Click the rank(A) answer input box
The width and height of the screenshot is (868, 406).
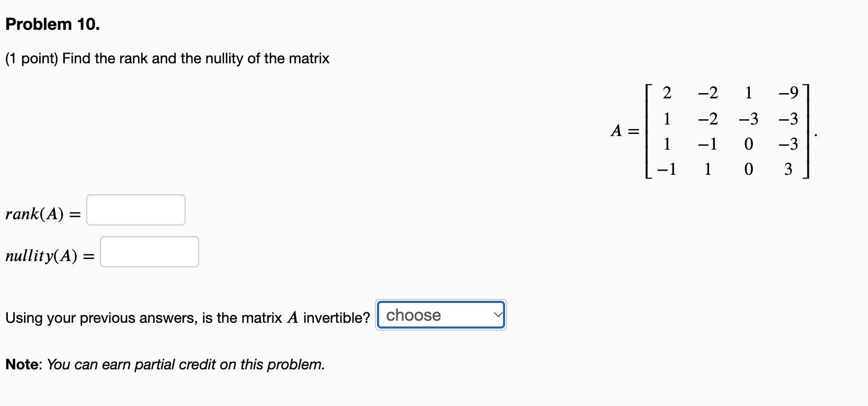point(136,210)
